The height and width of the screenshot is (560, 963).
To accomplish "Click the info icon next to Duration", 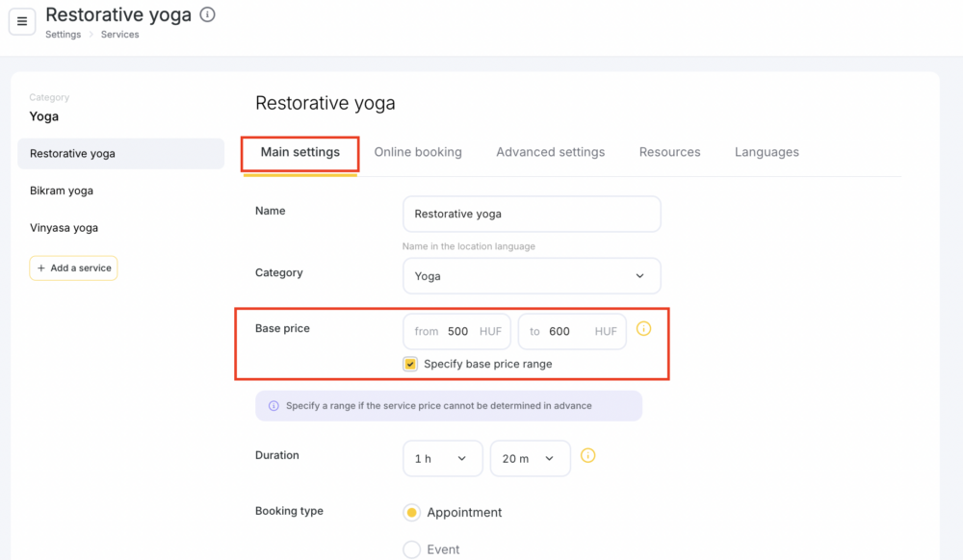I will [587, 456].
